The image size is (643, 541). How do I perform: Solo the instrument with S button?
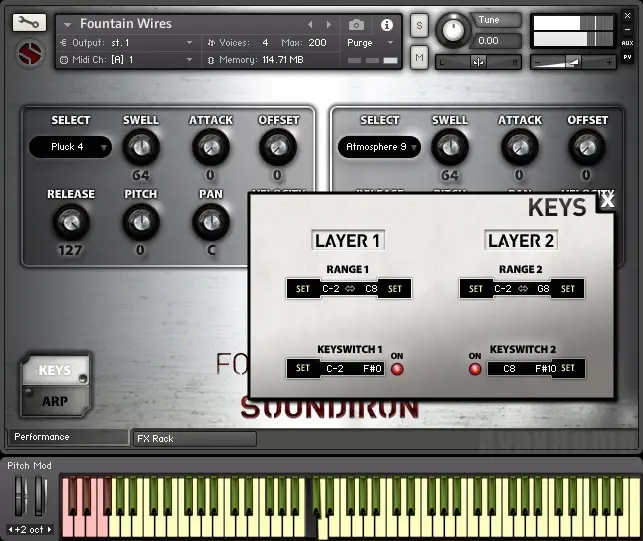tap(419, 25)
